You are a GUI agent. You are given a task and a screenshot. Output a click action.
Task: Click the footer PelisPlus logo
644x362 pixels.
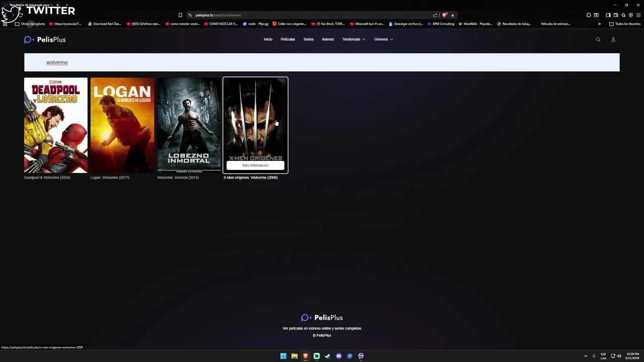[322, 318]
